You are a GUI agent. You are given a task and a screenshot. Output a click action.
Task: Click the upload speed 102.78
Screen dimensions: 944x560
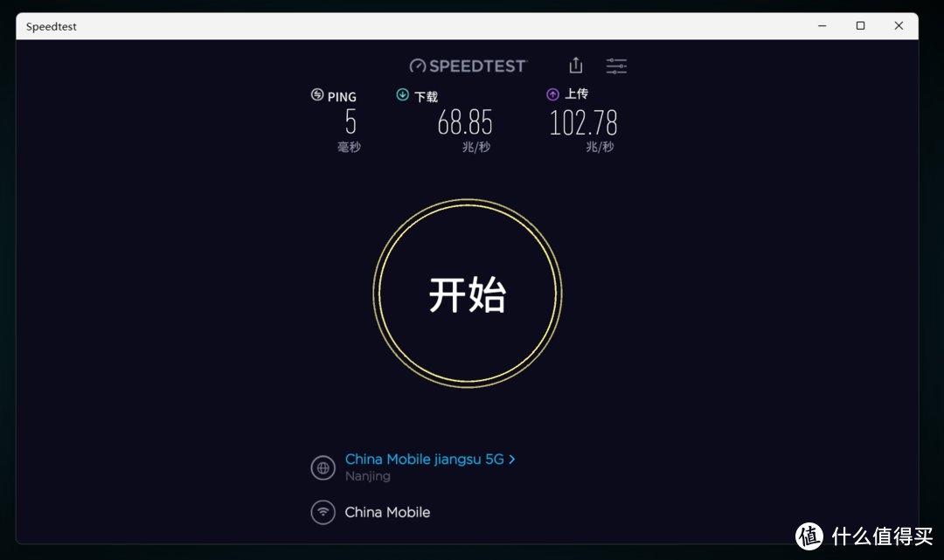click(583, 123)
